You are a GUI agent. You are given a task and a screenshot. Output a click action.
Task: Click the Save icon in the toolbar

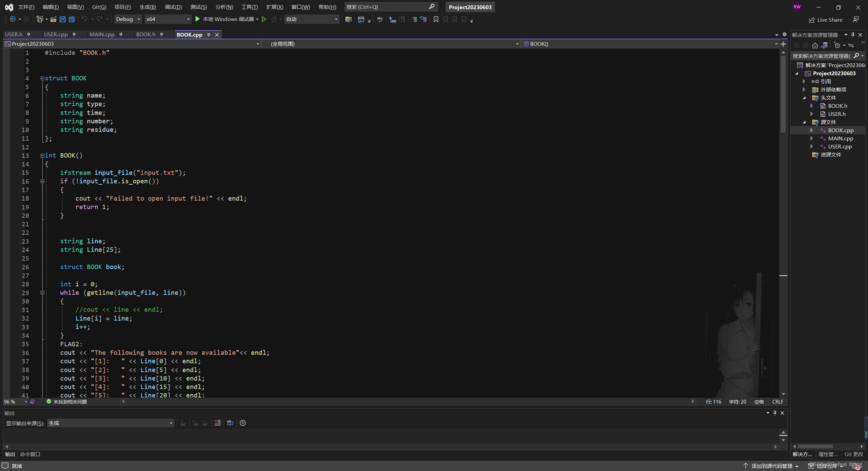63,19
